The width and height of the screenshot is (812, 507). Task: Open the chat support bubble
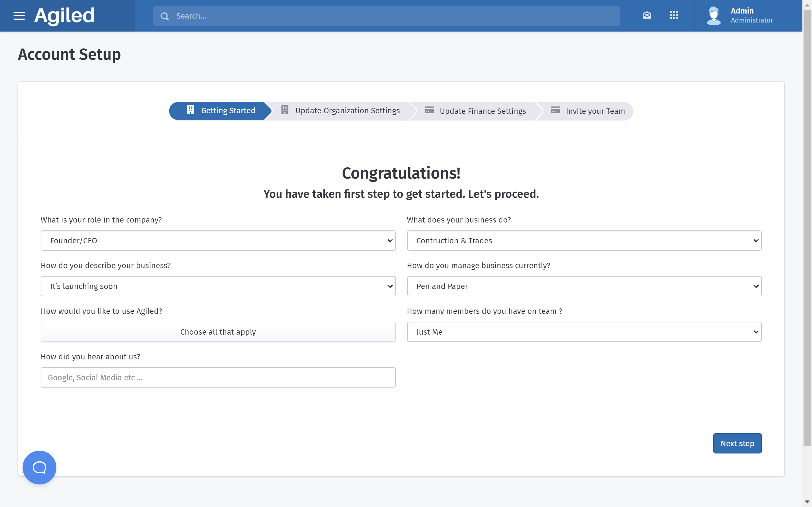click(x=39, y=467)
